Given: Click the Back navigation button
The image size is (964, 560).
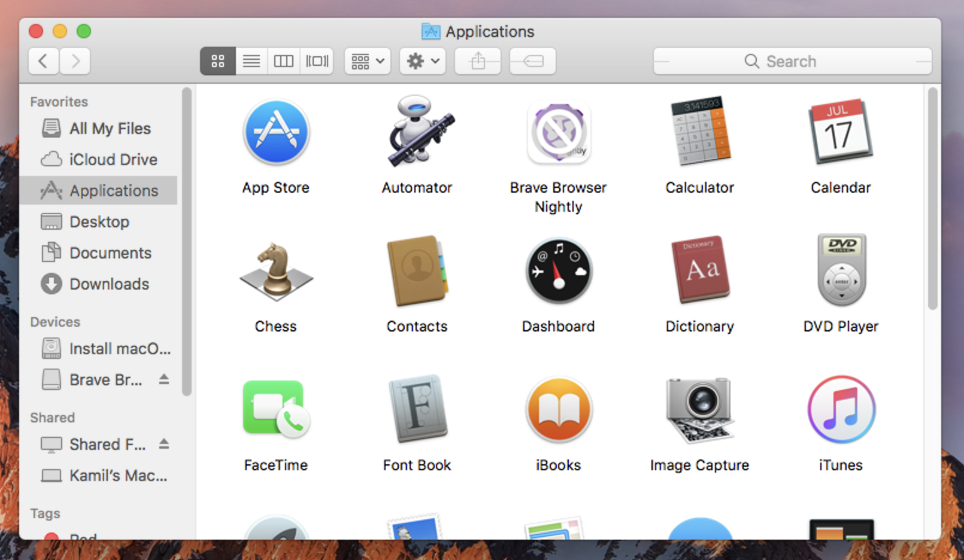Looking at the screenshot, I should coord(43,60).
